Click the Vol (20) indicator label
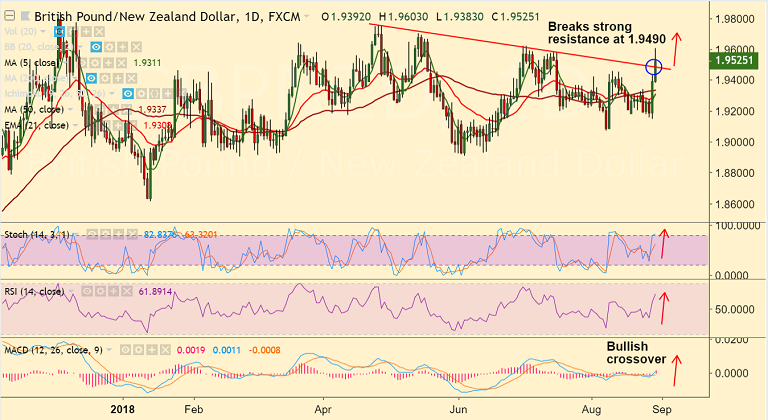 [x=21, y=32]
